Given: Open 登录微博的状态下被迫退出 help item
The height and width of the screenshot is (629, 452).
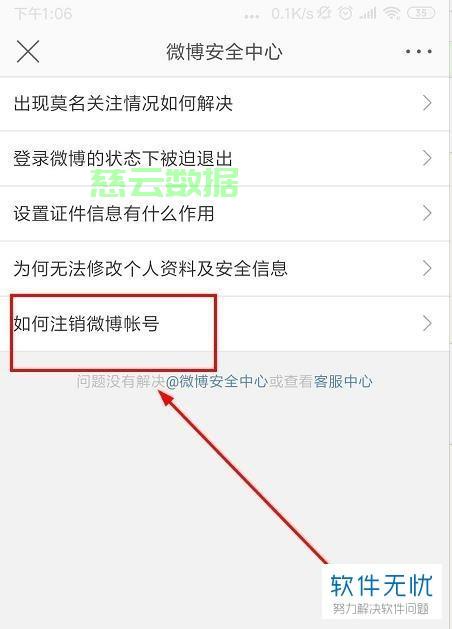Looking at the screenshot, I should click(x=224, y=158).
